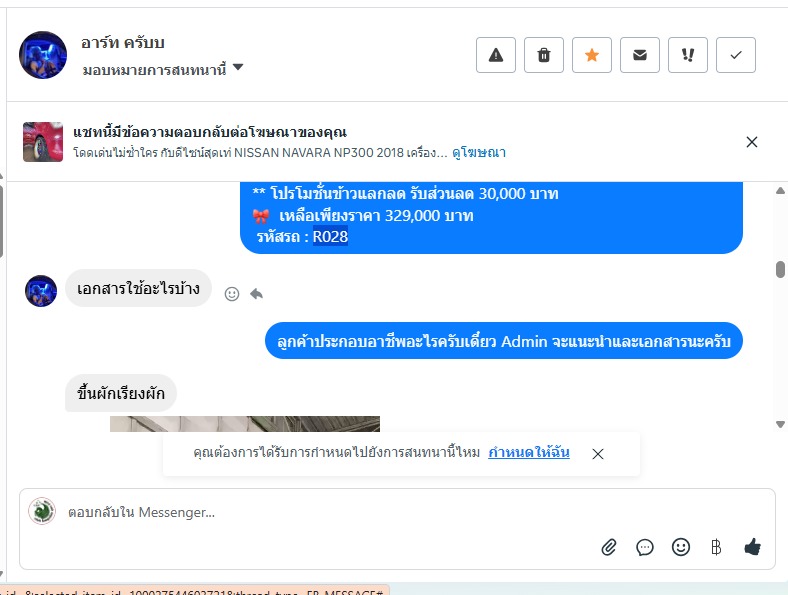Screen dimensions: 788x595
Task: Open the ดูโฆษณา ad link
Action: tap(479, 152)
